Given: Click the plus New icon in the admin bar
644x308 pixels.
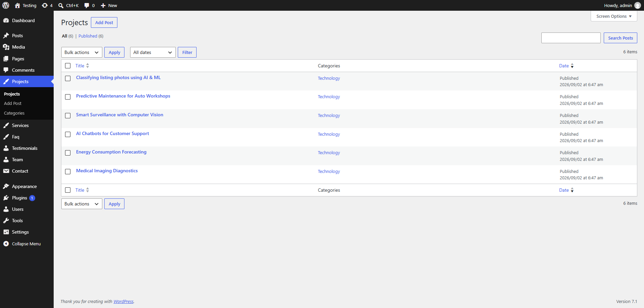Looking at the screenshot, I should (103, 5).
